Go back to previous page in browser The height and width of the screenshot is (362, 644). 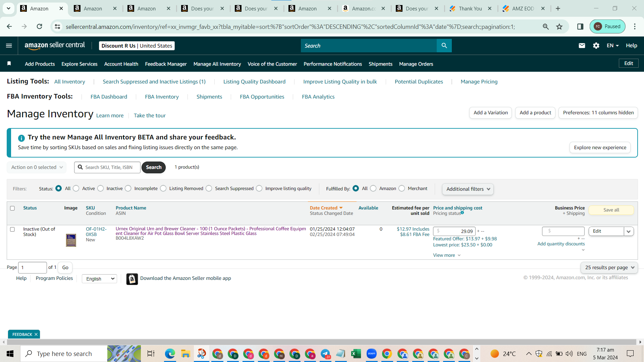(x=9, y=26)
